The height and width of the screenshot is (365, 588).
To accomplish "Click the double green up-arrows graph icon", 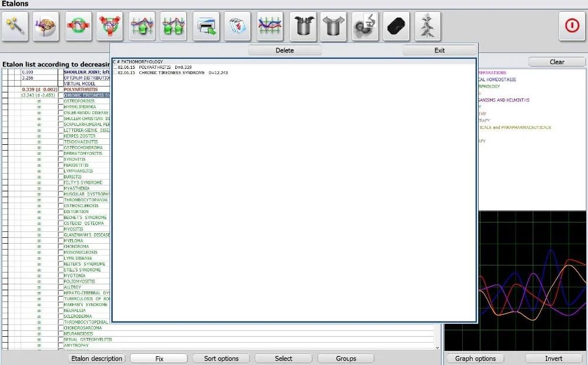I will (x=173, y=26).
